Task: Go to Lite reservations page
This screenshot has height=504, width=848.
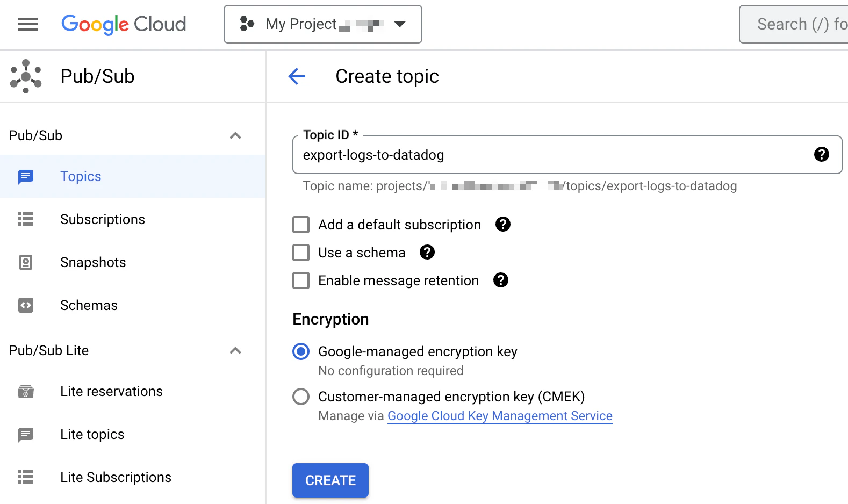Action: point(133,391)
